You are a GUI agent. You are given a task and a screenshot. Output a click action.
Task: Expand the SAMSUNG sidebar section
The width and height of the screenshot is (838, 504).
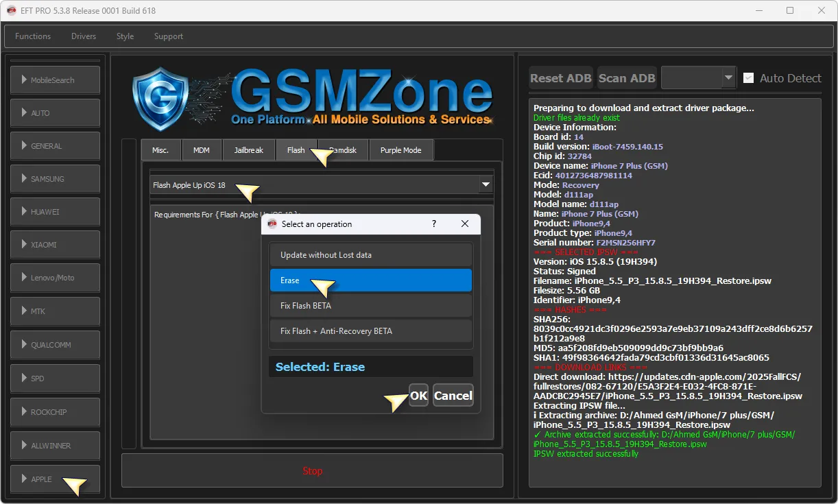tap(55, 179)
